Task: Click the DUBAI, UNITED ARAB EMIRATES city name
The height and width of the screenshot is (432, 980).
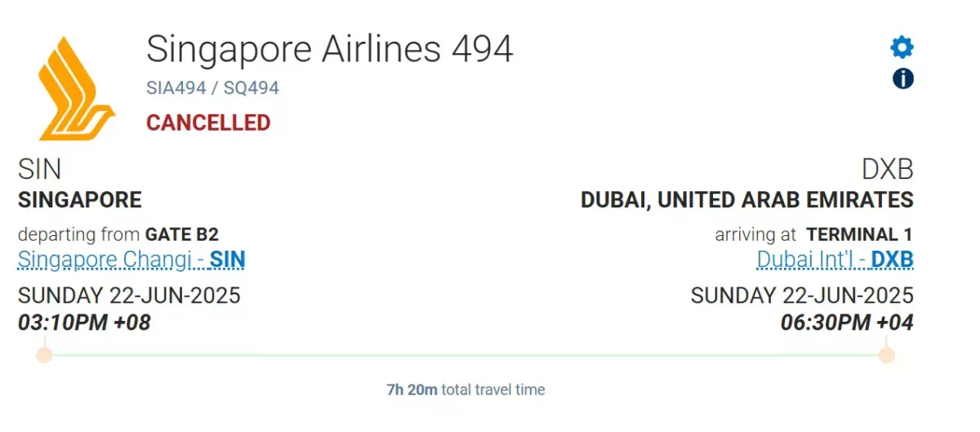Action: 747,200
